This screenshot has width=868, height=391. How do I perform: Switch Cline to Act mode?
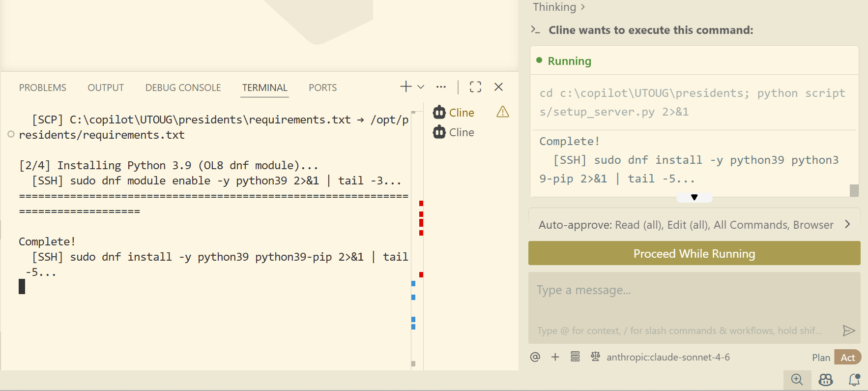click(848, 358)
